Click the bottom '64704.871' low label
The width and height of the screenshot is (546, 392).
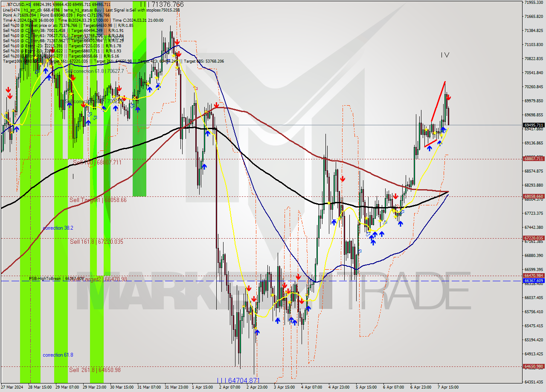click(x=238, y=380)
